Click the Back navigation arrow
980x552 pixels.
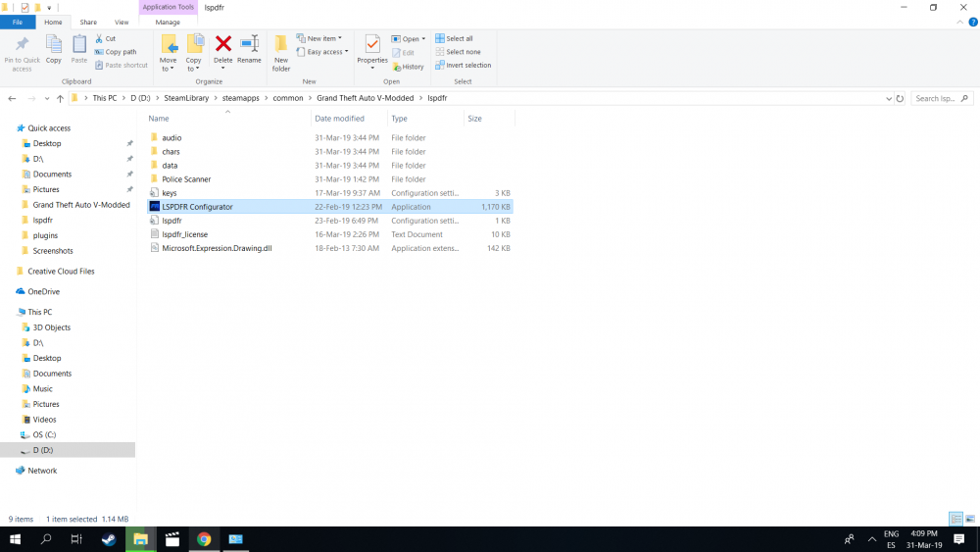(x=12, y=98)
